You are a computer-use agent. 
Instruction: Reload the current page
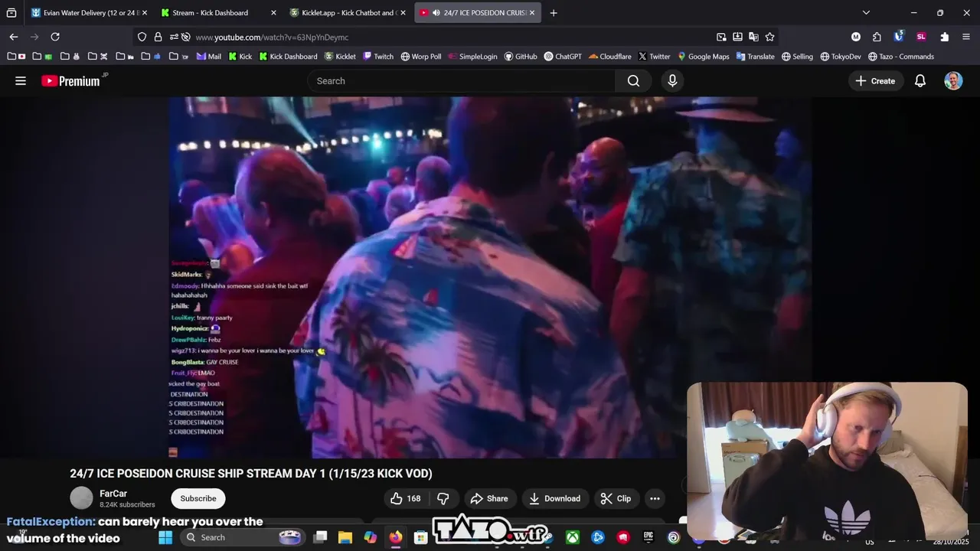(x=55, y=37)
